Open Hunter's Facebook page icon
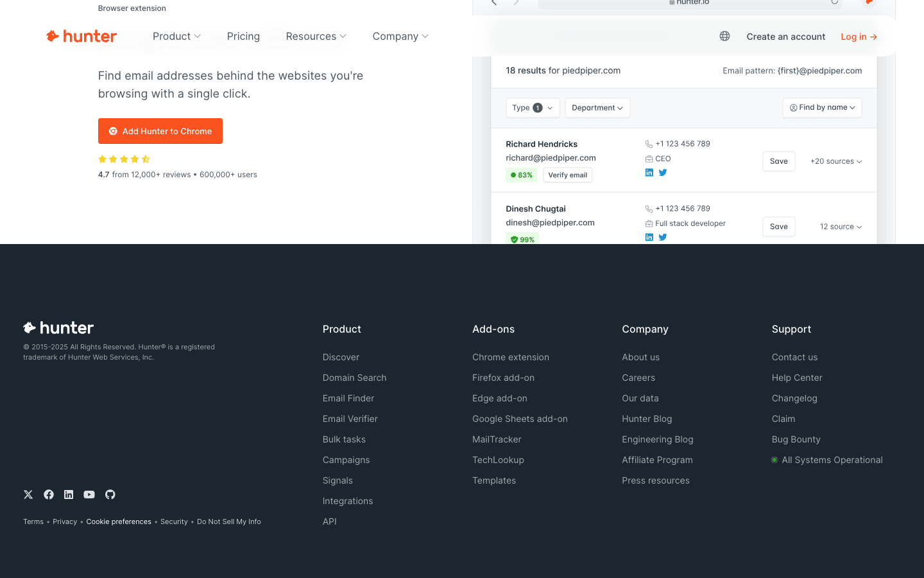The image size is (924, 578). coord(49,495)
